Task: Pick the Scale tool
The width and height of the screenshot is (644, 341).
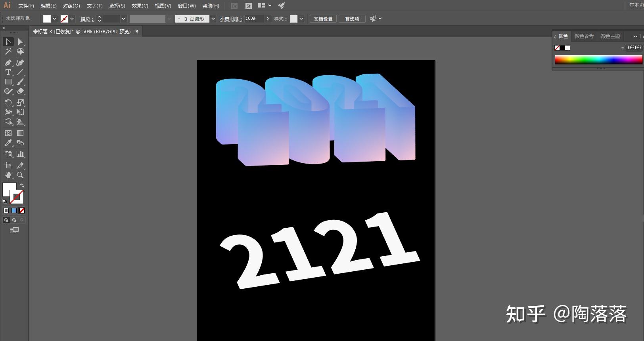Action: pos(21,103)
